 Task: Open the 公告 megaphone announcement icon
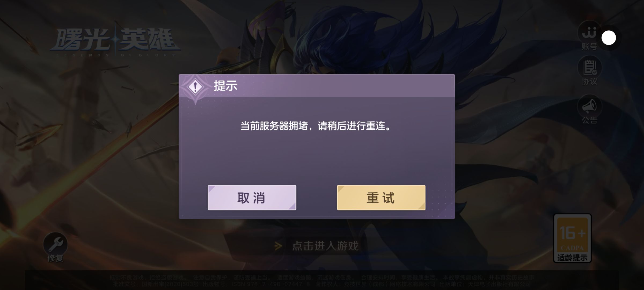(589, 107)
